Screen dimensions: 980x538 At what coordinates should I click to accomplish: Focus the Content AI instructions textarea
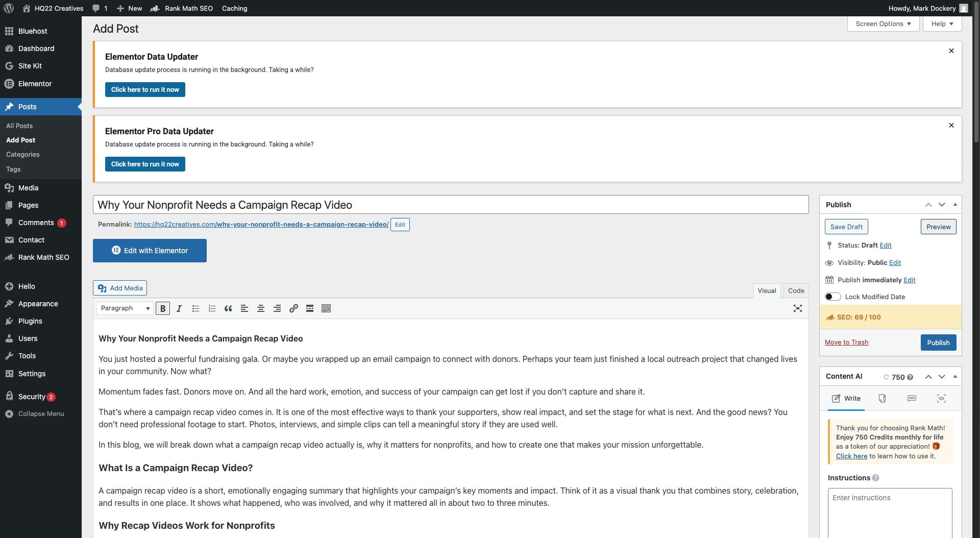click(890, 513)
